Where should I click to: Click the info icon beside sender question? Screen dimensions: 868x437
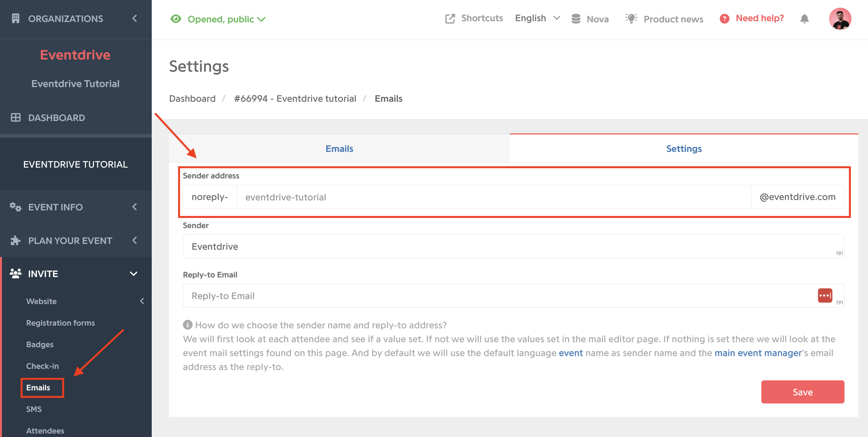click(x=188, y=325)
